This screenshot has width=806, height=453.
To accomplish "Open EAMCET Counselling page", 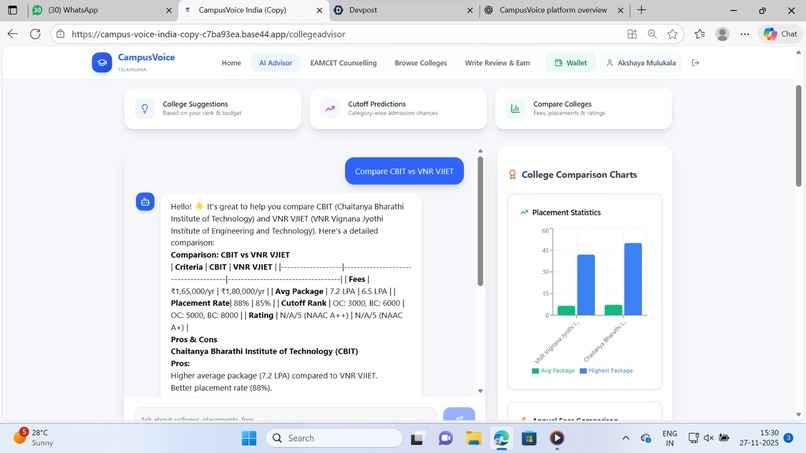I will click(343, 63).
